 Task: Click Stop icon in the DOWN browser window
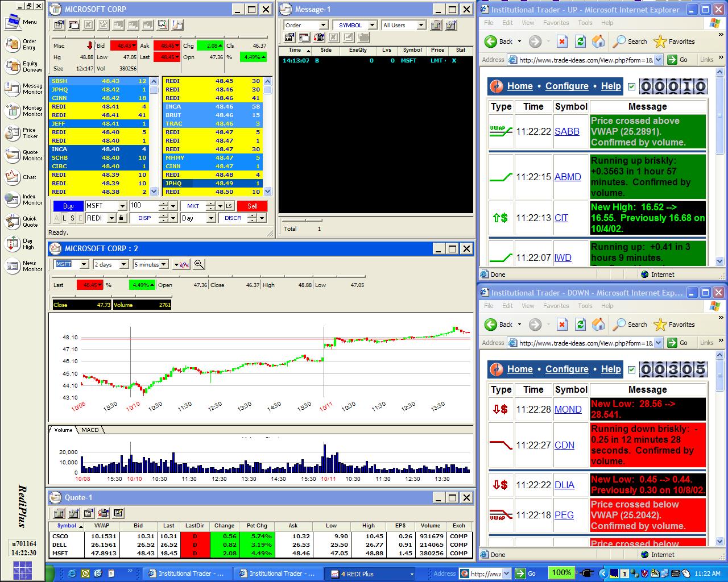(x=562, y=325)
